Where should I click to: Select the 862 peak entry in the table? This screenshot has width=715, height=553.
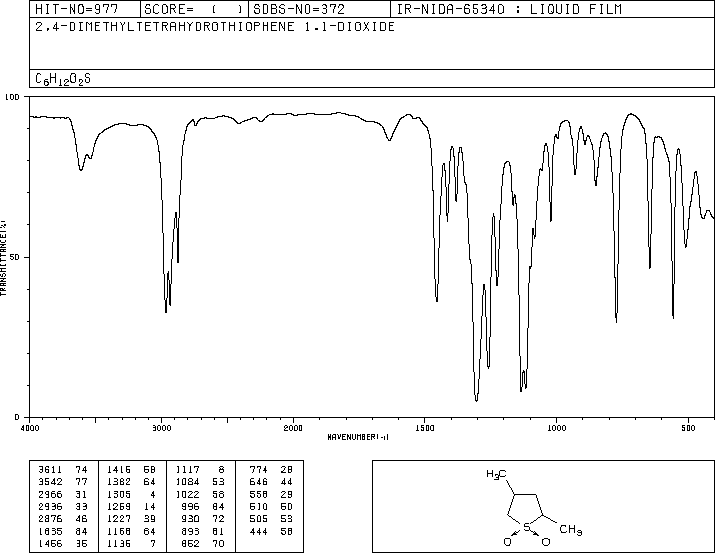202,544
